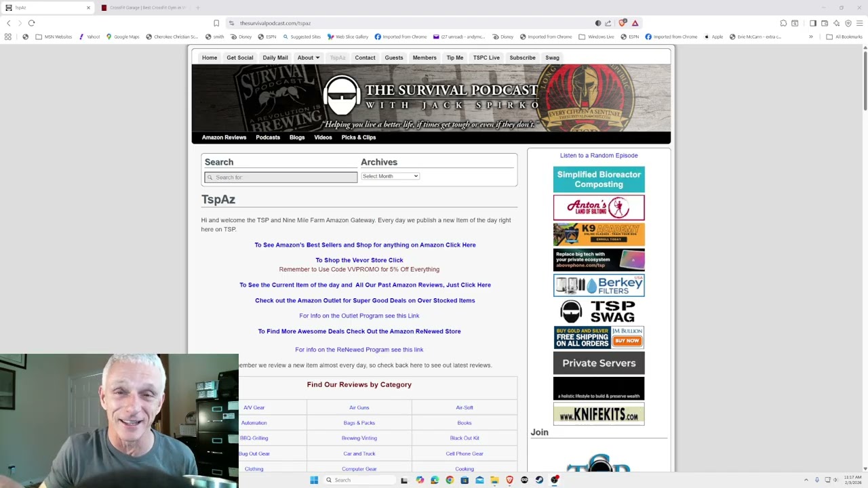Close the TspAz browser tab
The image size is (868, 488).
[88, 7]
